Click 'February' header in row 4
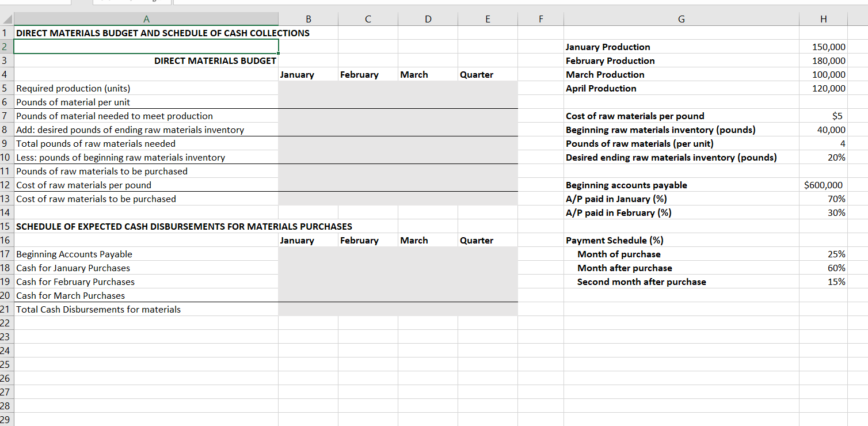This screenshot has height=426, width=868. [x=359, y=75]
